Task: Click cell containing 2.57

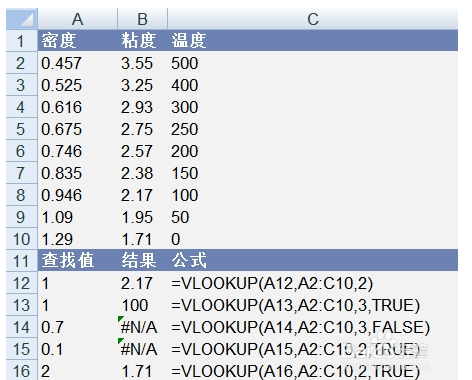Action: pyautogui.click(x=142, y=151)
